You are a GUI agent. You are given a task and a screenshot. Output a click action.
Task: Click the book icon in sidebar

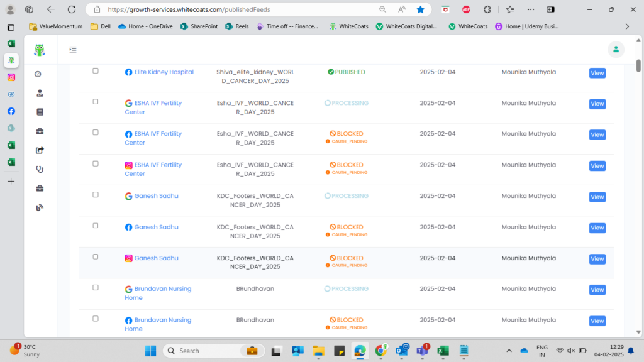[40, 112]
